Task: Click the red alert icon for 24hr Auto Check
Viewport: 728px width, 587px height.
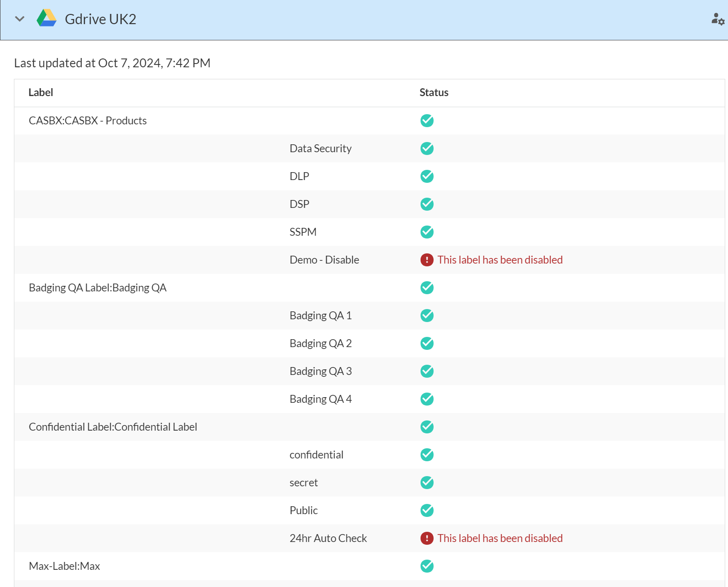Action: (427, 538)
